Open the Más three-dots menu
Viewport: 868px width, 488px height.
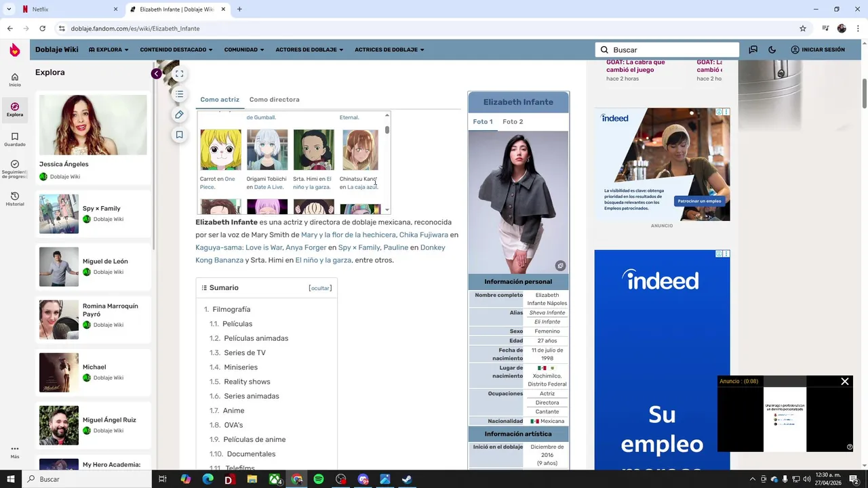(x=14, y=451)
